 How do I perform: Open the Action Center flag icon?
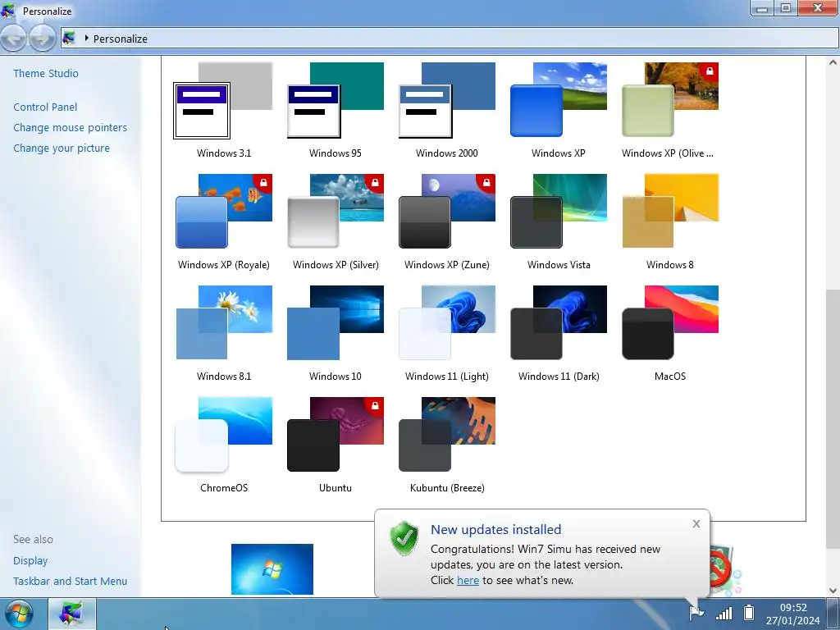(x=696, y=612)
